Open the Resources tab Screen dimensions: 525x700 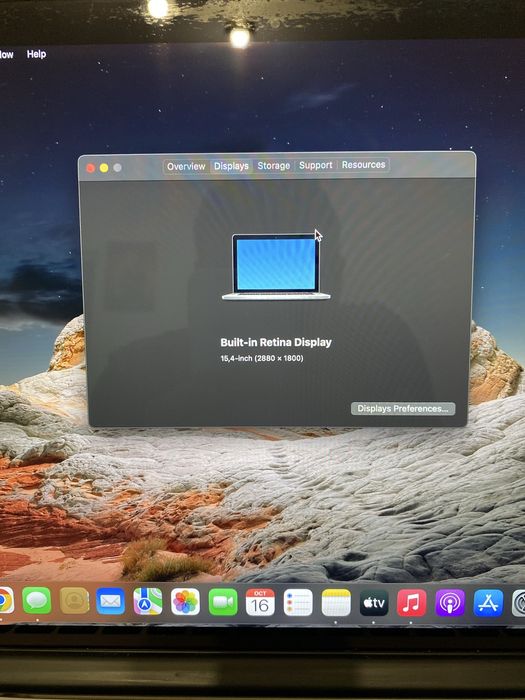coord(363,165)
